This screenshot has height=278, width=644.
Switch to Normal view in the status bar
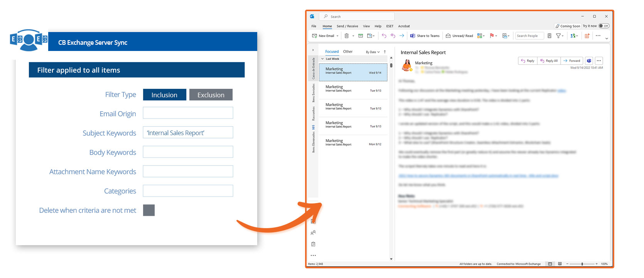tap(550, 264)
